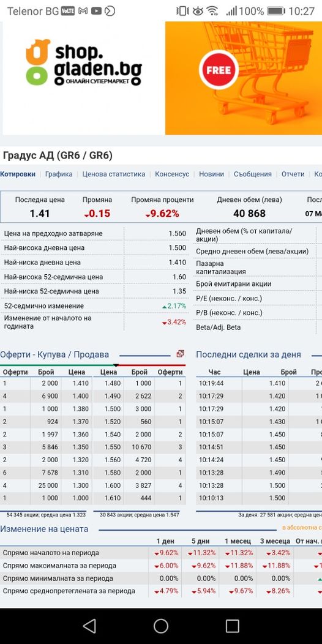Switch to the Графика tab
The image size is (322, 644).
(59, 174)
